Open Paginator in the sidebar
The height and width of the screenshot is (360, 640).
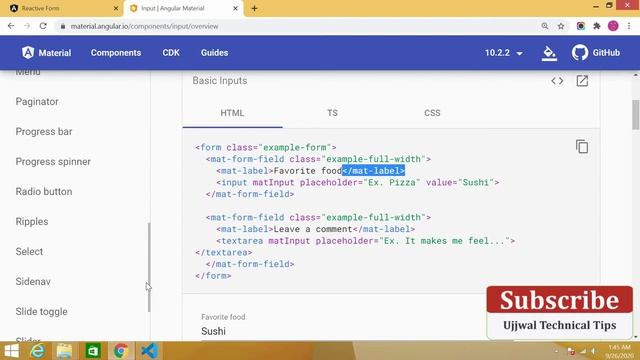pos(37,102)
